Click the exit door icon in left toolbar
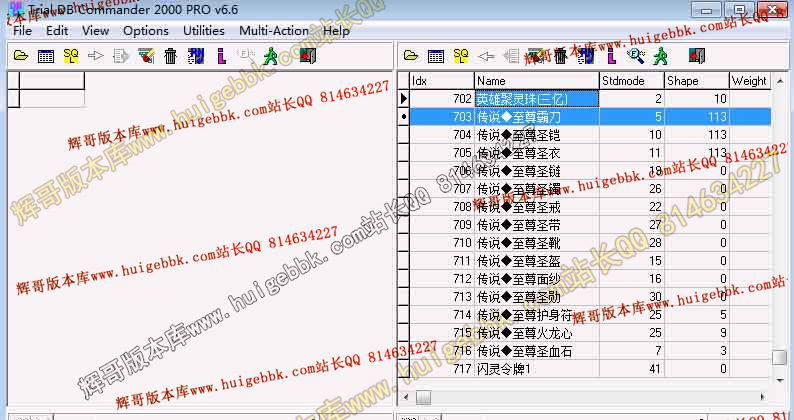 click(308, 56)
